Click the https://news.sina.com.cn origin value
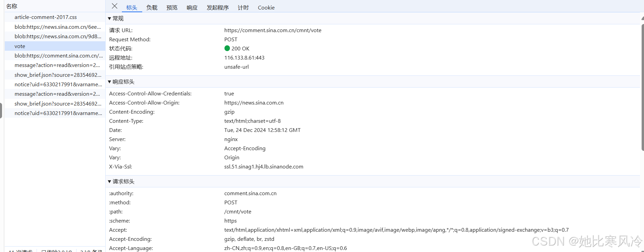The width and height of the screenshot is (644, 252). [254, 102]
